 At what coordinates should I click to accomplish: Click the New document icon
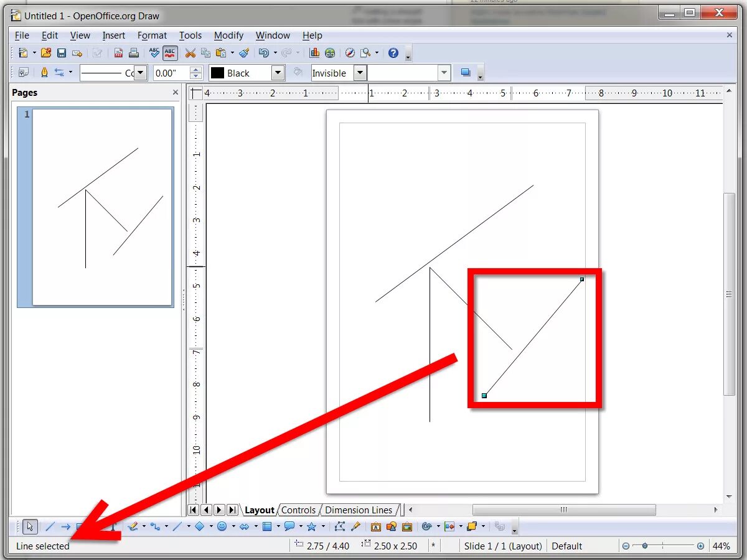[x=23, y=54]
